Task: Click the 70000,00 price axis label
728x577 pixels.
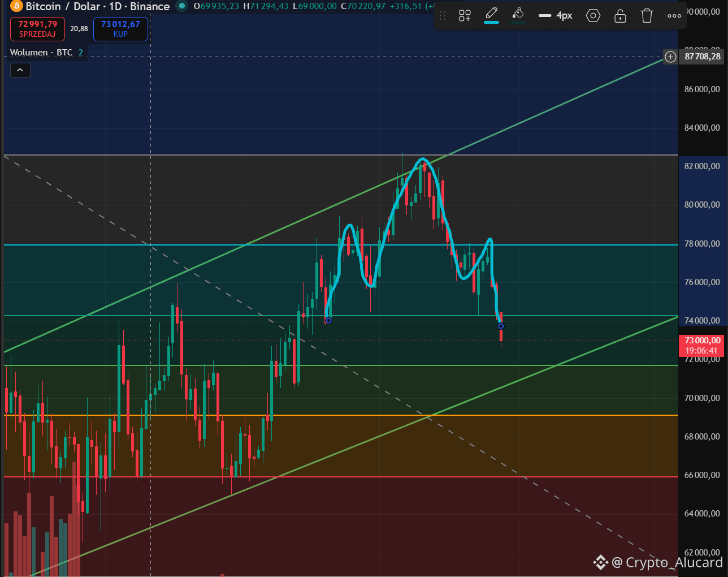Action: [702, 398]
